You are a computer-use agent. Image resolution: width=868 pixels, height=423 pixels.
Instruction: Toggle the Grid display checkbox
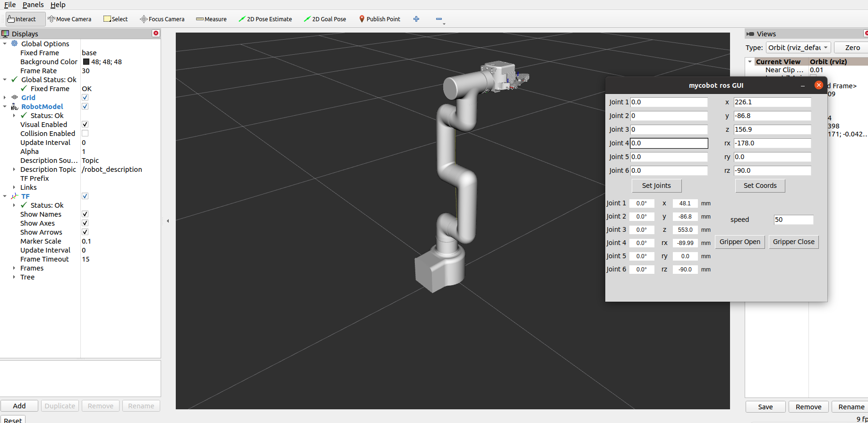coord(85,98)
